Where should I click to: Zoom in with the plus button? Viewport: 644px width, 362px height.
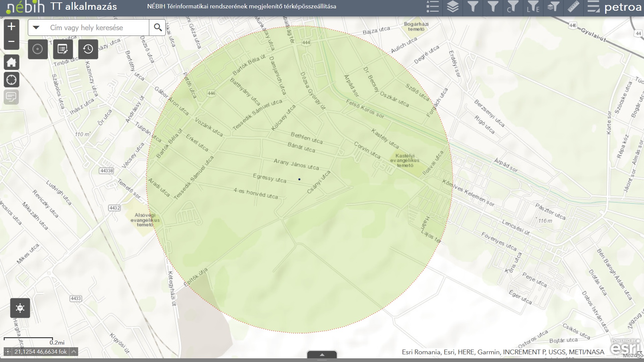coord(11,26)
